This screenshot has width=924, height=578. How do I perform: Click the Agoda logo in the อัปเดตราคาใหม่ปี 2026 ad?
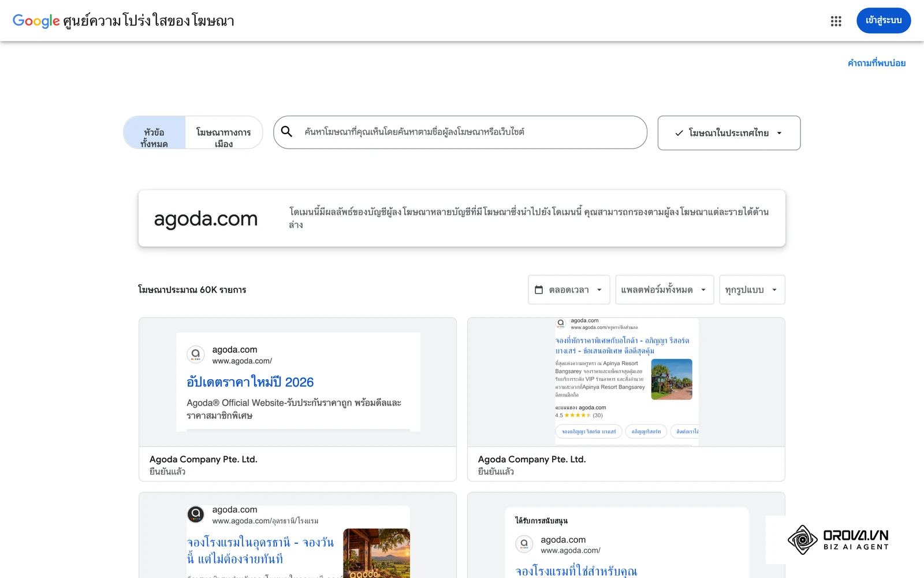click(x=196, y=354)
